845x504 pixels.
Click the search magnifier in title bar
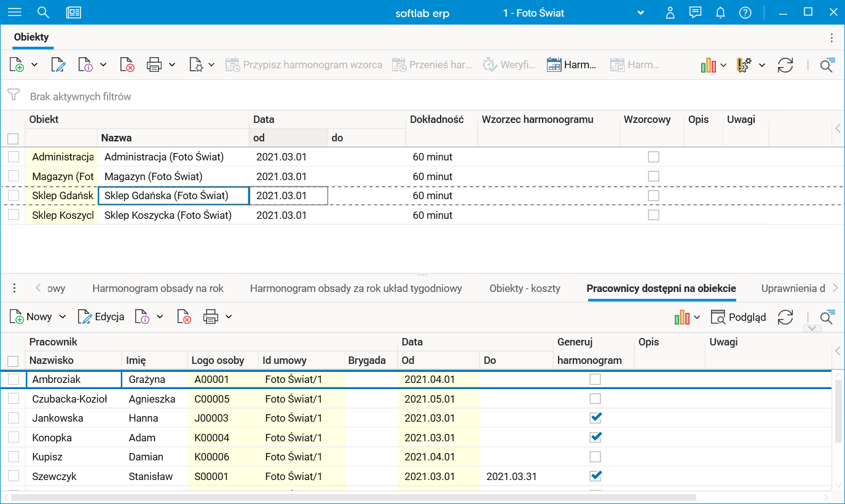[x=43, y=12]
